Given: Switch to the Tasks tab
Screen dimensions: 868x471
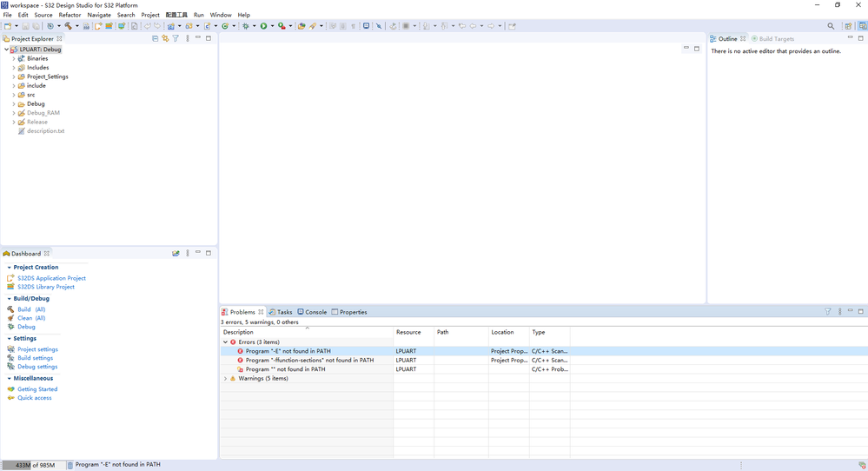Looking at the screenshot, I should pyautogui.click(x=281, y=312).
